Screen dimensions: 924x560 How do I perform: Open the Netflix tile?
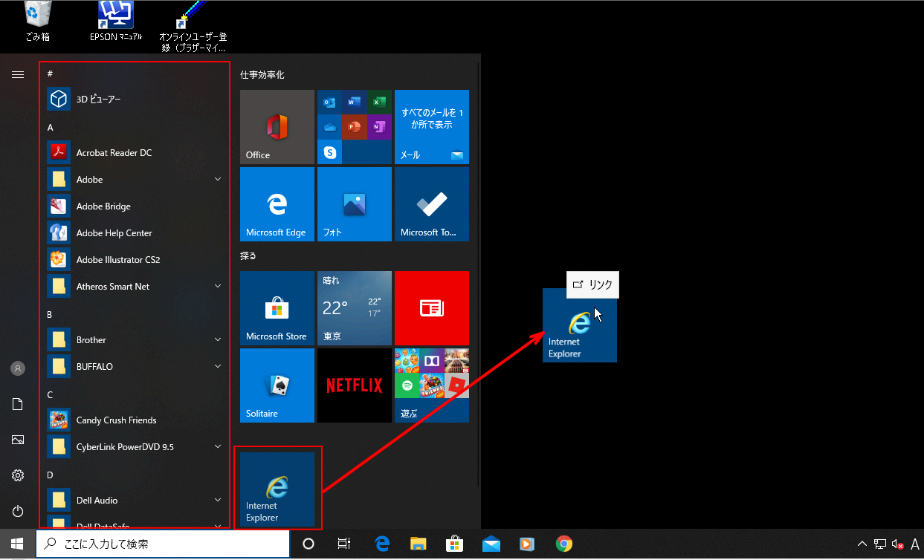[355, 385]
